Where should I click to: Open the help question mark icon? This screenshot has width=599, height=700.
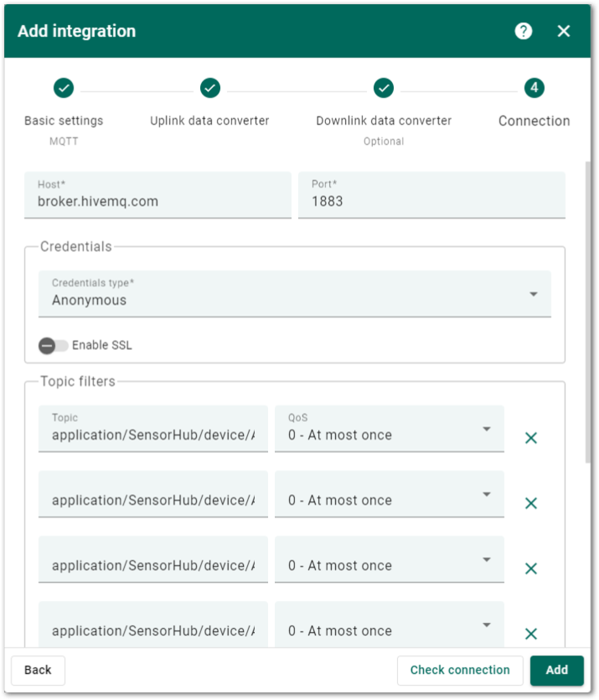coord(523,31)
